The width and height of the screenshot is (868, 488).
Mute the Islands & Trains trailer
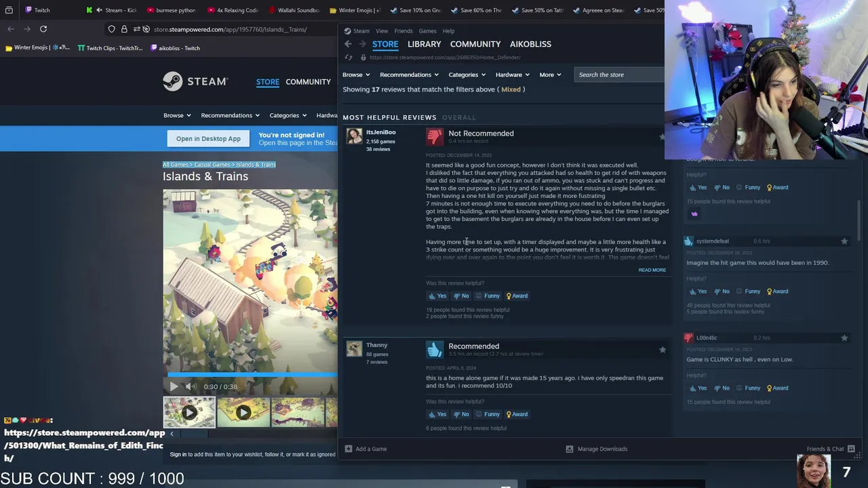pyautogui.click(x=191, y=386)
